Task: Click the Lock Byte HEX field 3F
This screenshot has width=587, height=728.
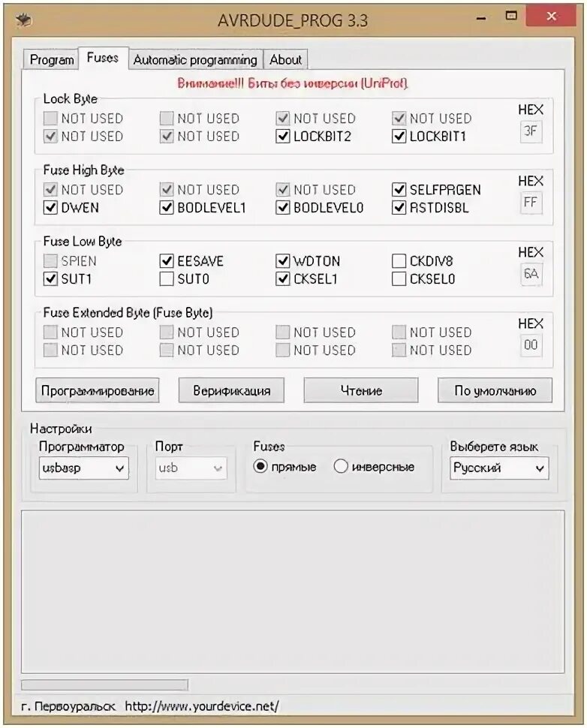Action: (x=531, y=131)
